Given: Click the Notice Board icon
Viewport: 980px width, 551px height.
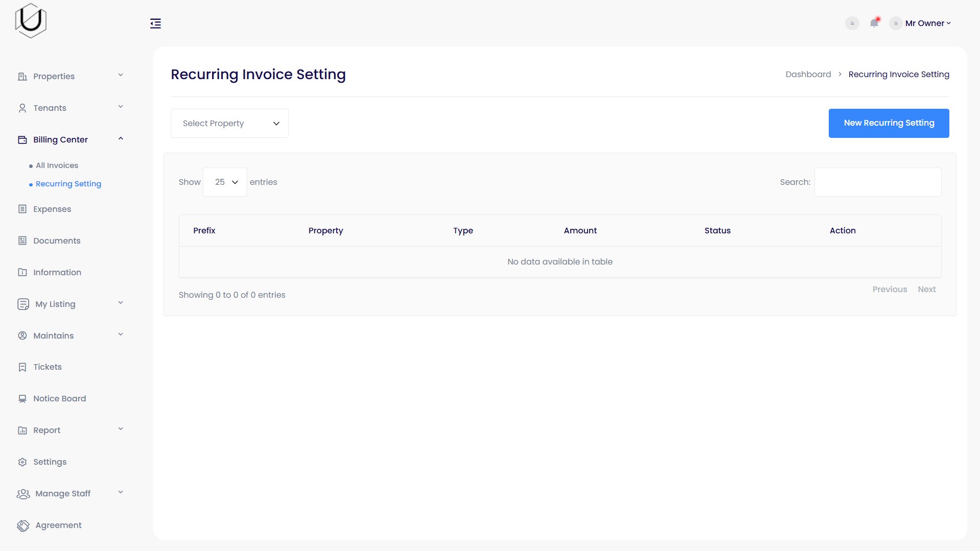Looking at the screenshot, I should [x=22, y=398].
